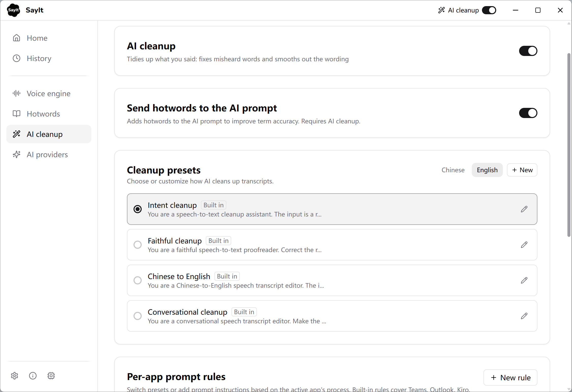Click the Built in badge on Chinese to English
Image resolution: width=572 pixels, height=392 pixels.
[227, 276]
